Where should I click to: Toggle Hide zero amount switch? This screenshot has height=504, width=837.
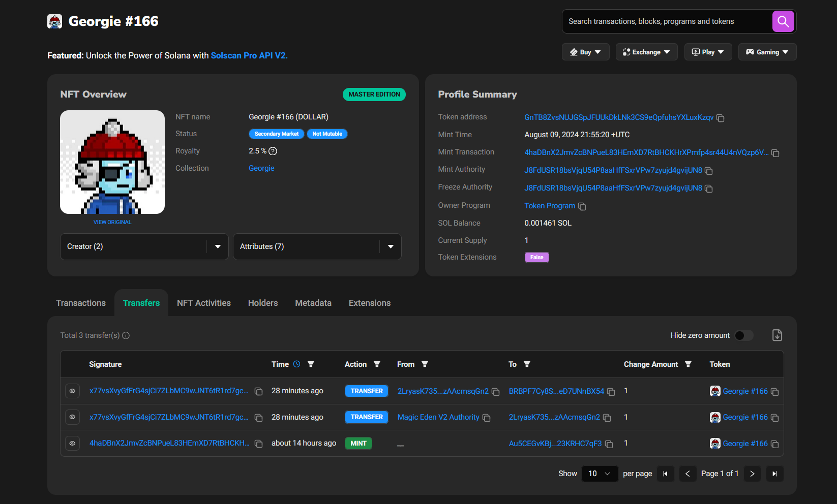pos(744,335)
